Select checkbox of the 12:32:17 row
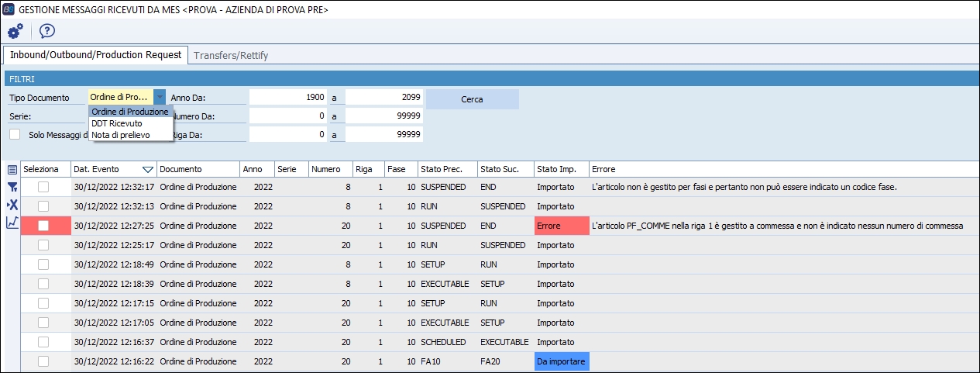This screenshot has width=980, height=373. click(44, 187)
